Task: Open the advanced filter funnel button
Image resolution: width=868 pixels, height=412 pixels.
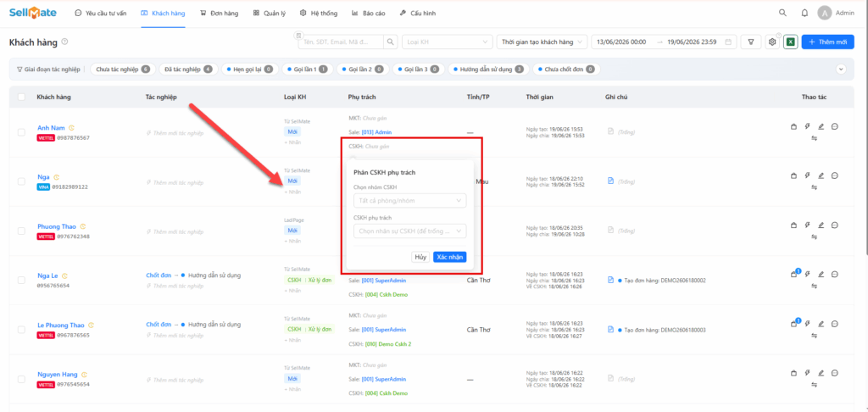Action: click(x=751, y=42)
